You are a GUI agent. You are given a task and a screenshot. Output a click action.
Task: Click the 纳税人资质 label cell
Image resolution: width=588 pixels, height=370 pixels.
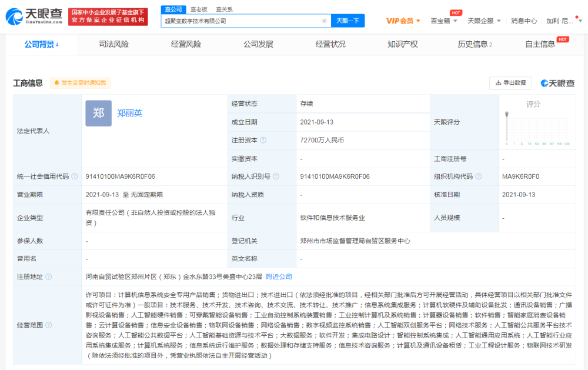[262, 195]
